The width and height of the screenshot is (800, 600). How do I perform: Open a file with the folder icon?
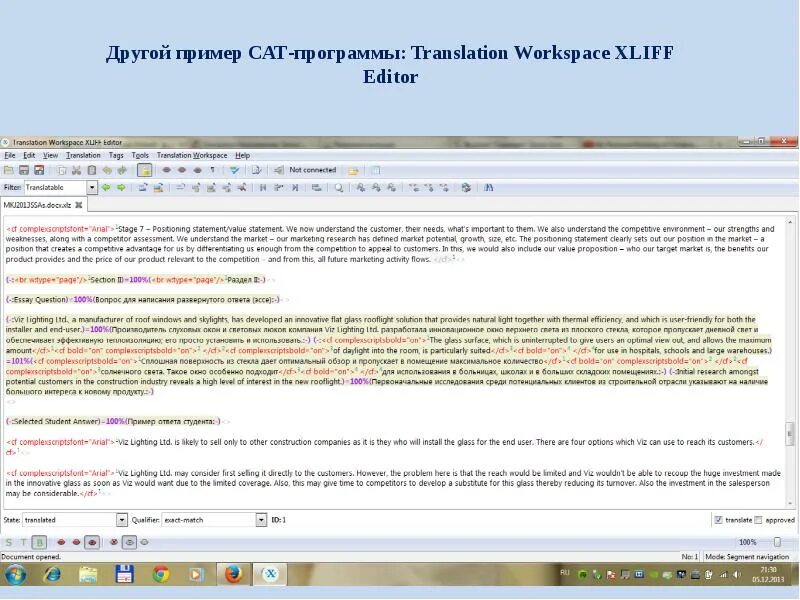9,170
